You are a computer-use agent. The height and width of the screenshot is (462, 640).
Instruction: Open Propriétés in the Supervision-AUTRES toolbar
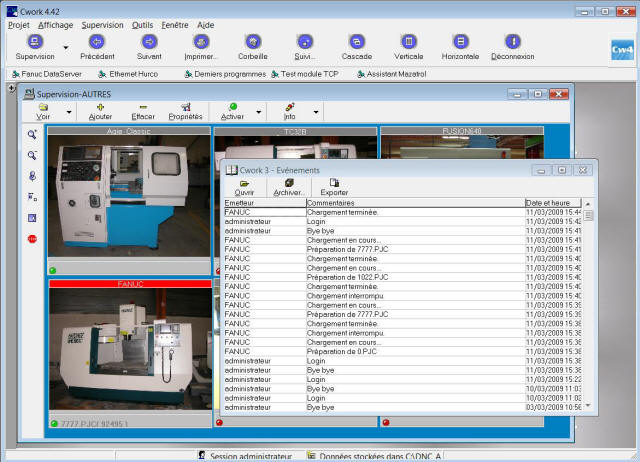click(x=185, y=109)
